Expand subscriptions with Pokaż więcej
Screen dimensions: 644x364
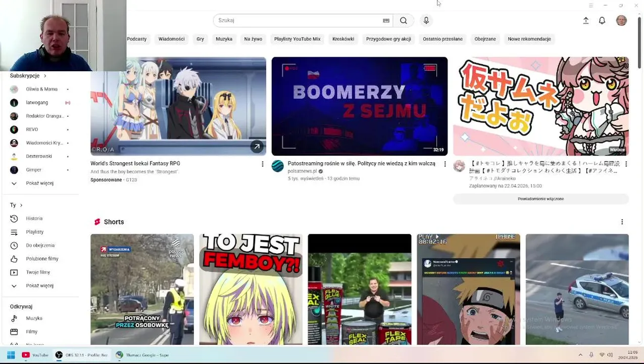(40, 183)
